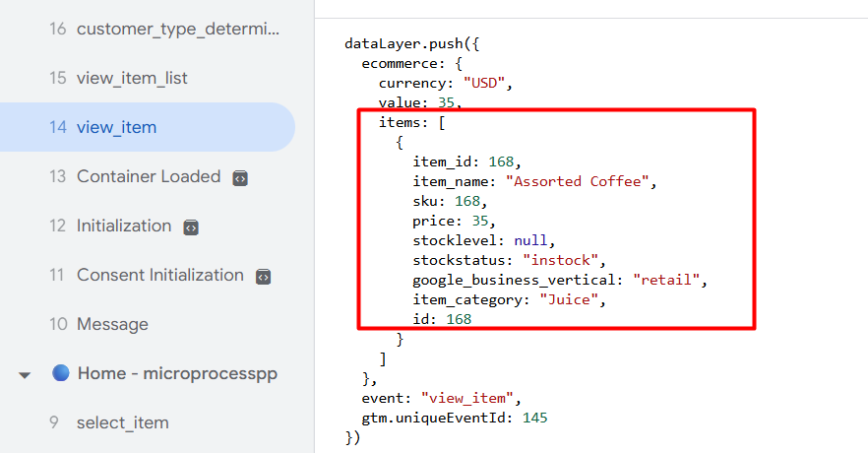The height and width of the screenshot is (453, 868).
Task: Open the view_item_list event
Action: point(132,78)
